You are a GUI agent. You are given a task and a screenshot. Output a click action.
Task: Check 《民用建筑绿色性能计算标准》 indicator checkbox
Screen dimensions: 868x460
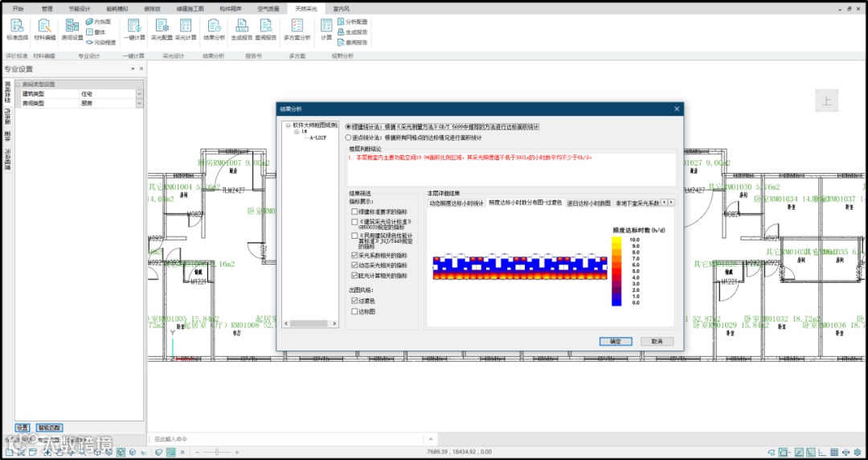click(355, 236)
